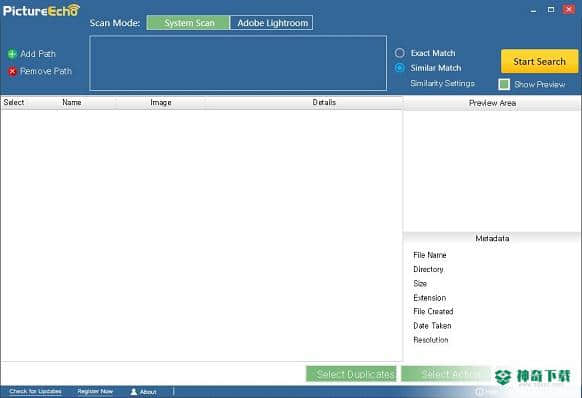This screenshot has width=582, height=398.
Task: Open the Check for Updates link
Action: click(35, 391)
